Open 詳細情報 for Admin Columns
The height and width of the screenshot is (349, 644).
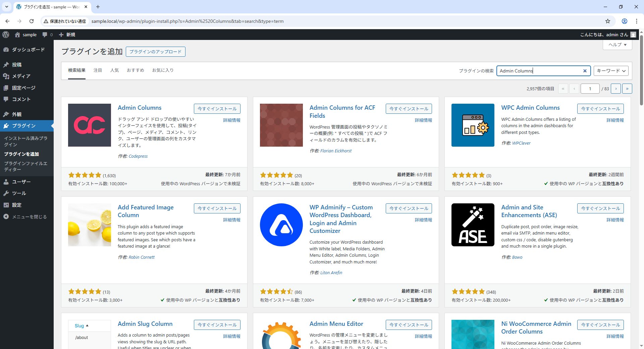click(x=232, y=120)
